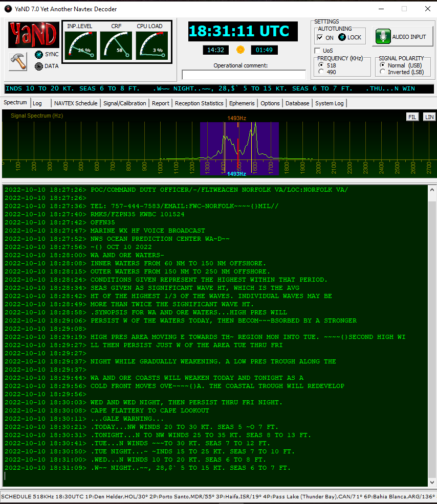View the Reception Statistics tab
Viewport: 437px width, 504px height.
(199, 103)
